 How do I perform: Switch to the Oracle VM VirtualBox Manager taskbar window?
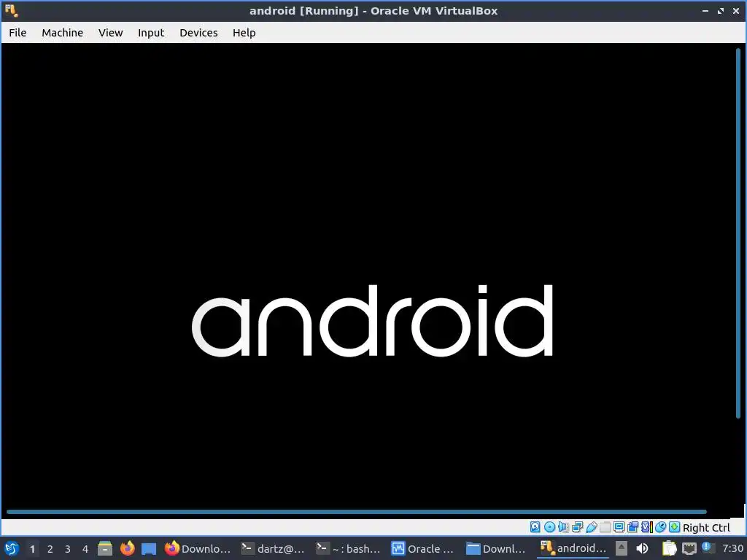coord(423,549)
